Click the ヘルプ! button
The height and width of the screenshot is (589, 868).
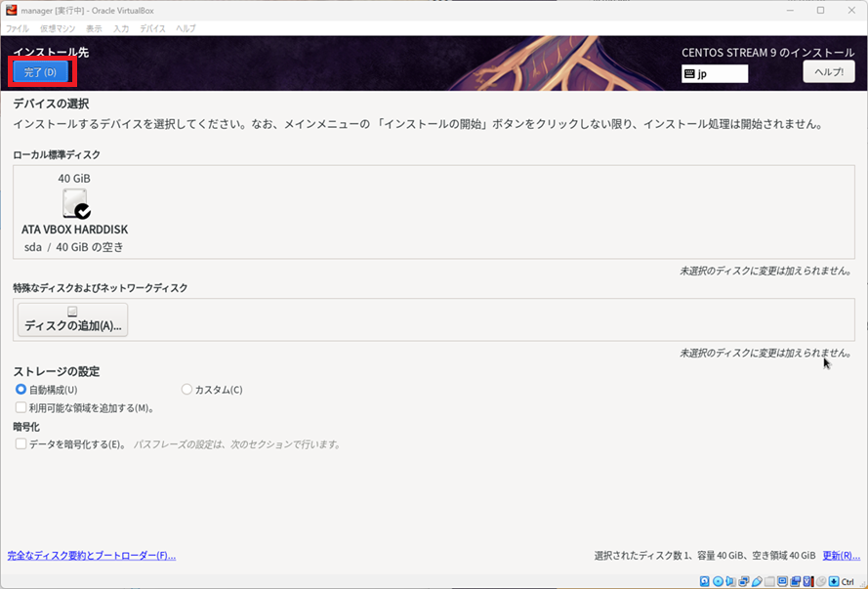click(x=829, y=72)
